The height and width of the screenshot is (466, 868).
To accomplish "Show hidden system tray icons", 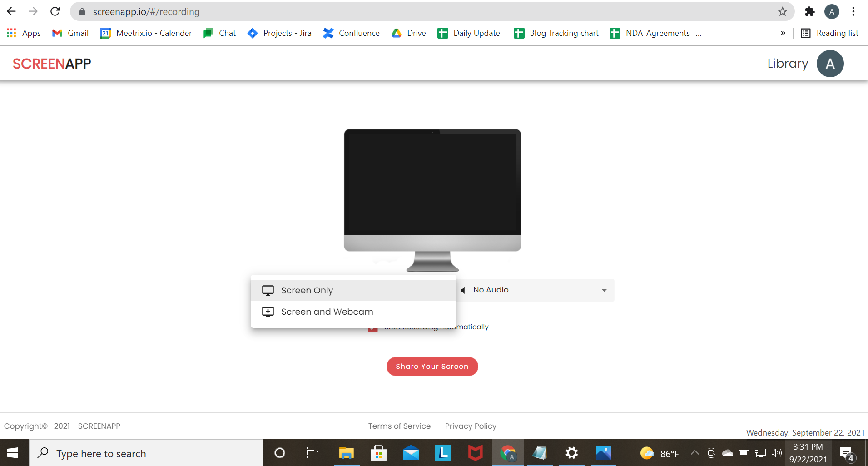I will [x=694, y=453].
